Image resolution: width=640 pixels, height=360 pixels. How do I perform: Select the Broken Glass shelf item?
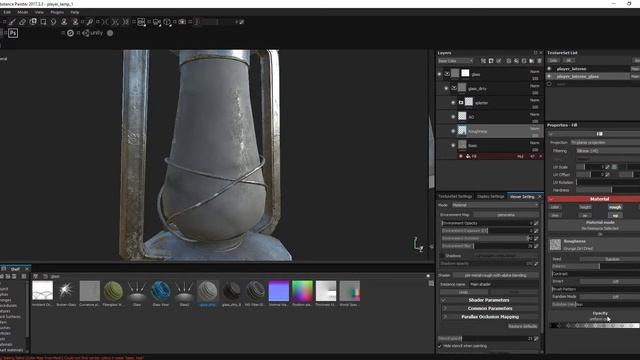[66, 293]
